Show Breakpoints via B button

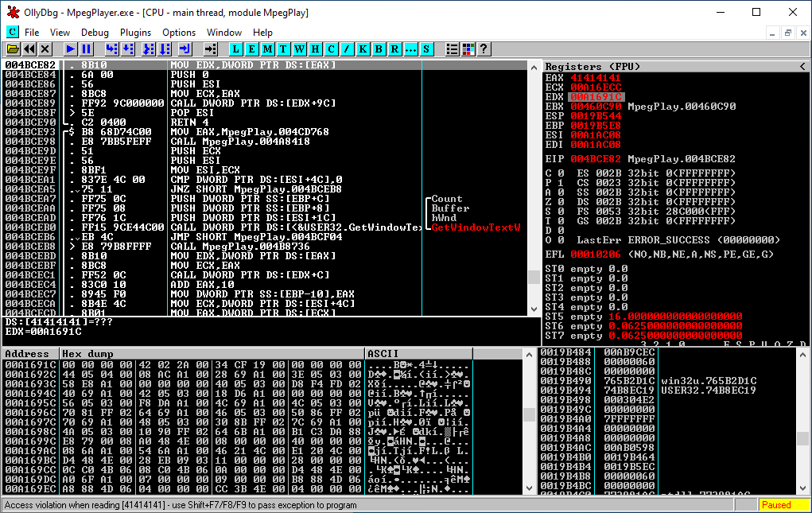tap(379, 49)
